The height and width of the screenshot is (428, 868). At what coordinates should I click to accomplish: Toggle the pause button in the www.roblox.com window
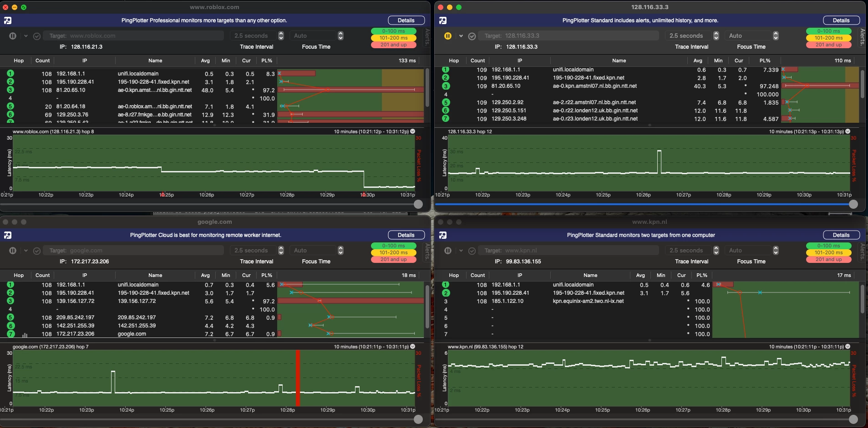click(x=13, y=36)
